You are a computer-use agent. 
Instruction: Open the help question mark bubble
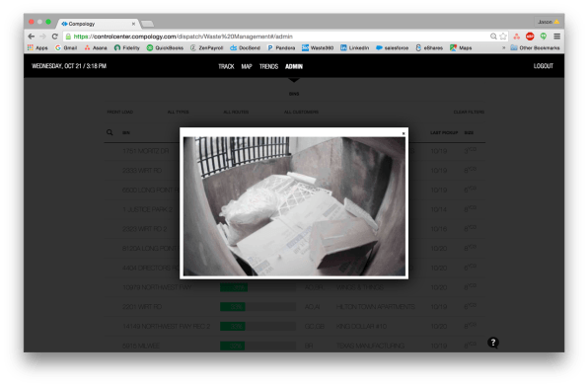pyautogui.click(x=492, y=343)
